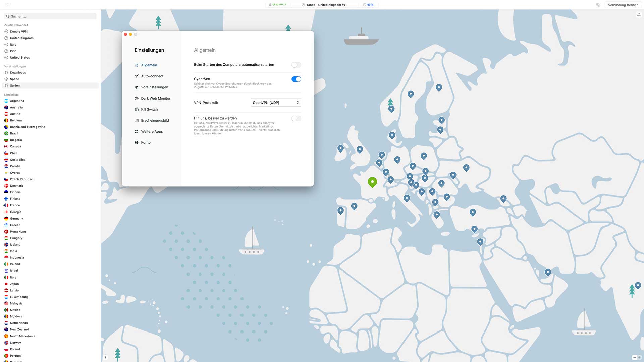Select recent P2P entry

pyautogui.click(x=50, y=51)
